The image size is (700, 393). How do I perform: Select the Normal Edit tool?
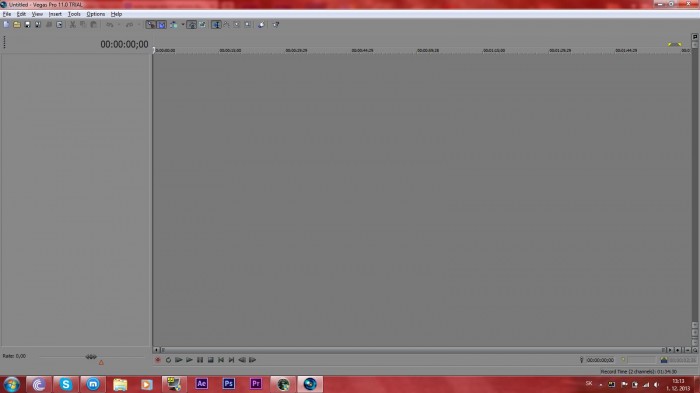click(x=216, y=25)
